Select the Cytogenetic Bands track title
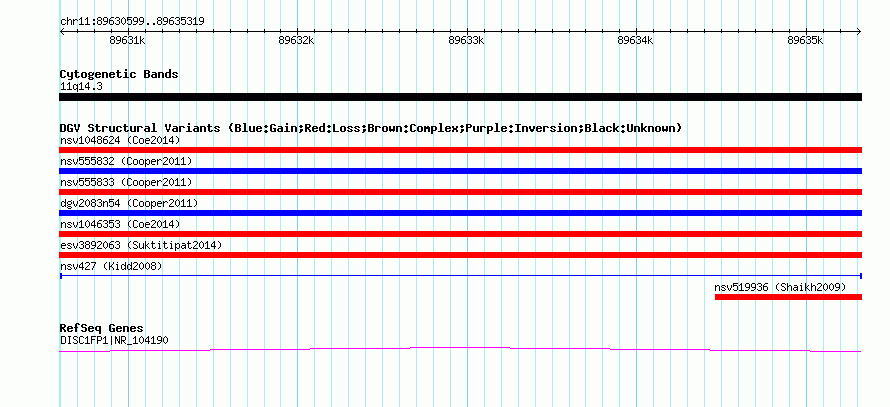 coord(119,74)
